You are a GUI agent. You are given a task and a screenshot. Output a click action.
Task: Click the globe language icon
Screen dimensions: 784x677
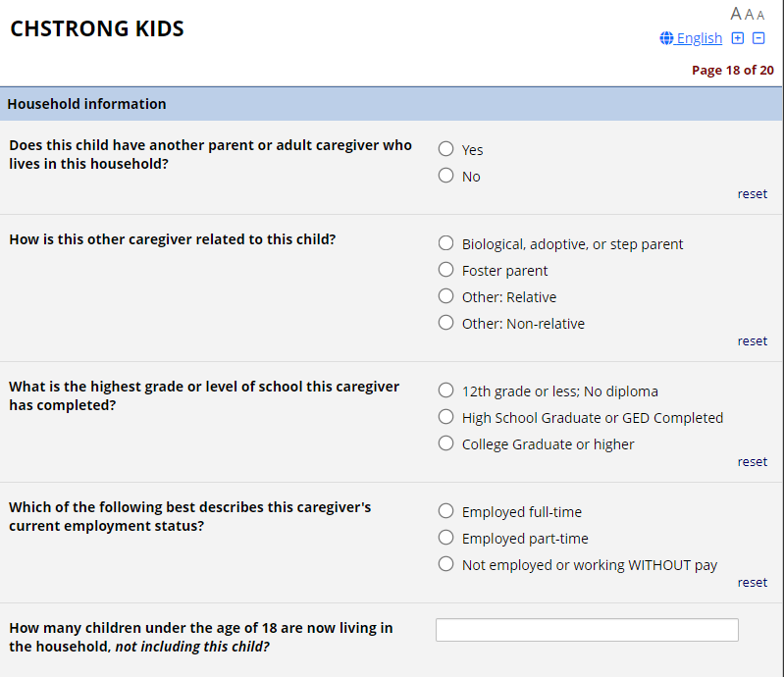click(x=667, y=38)
